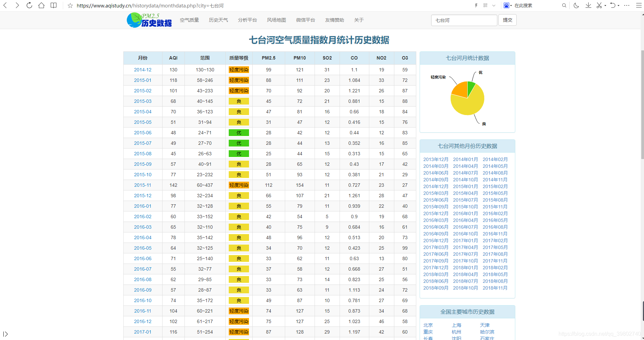Image resolution: width=644 pixels, height=340 pixels.
Task: Open the 风场地图 nav menu
Action: [x=276, y=20]
